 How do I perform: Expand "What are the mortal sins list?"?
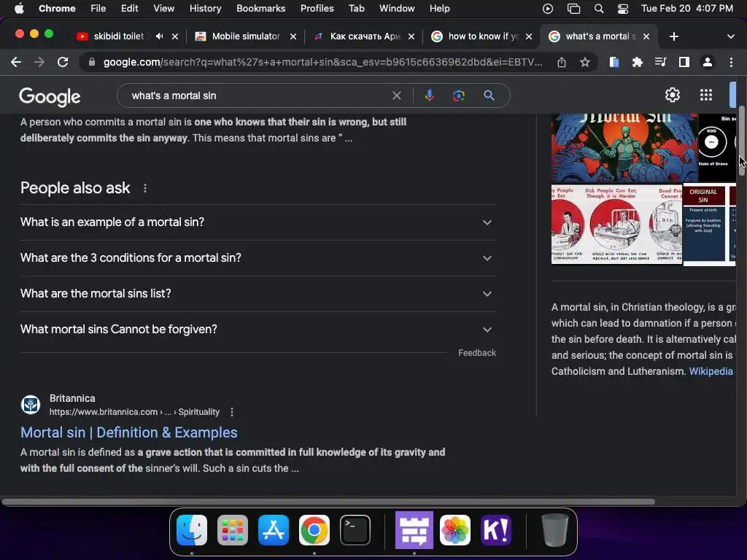(x=258, y=294)
